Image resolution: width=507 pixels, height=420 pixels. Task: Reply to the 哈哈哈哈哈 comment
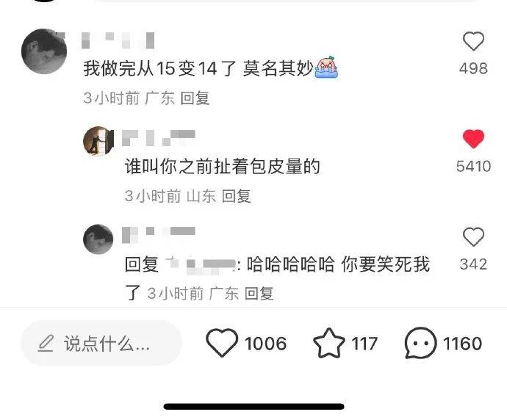point(259,294)
